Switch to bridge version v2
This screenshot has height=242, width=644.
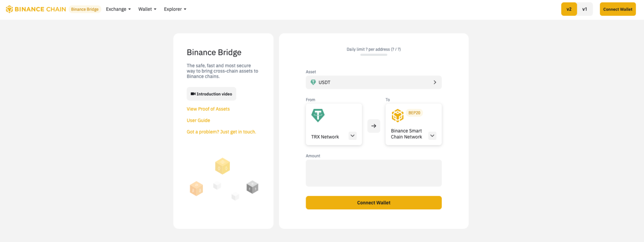569,9
